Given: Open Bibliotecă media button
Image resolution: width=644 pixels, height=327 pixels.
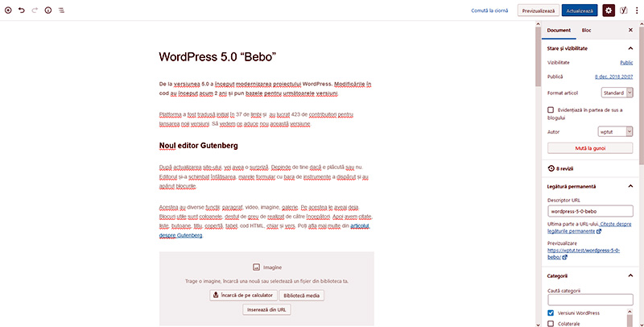Looking at the screenshot, I should pyautogui.click(x=301, y=296).
